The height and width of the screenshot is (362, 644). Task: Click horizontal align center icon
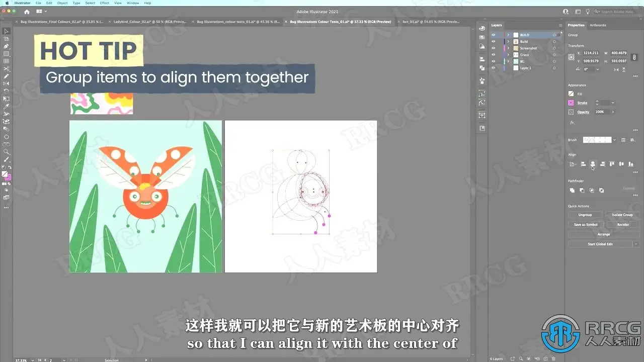tap(593, 164)
